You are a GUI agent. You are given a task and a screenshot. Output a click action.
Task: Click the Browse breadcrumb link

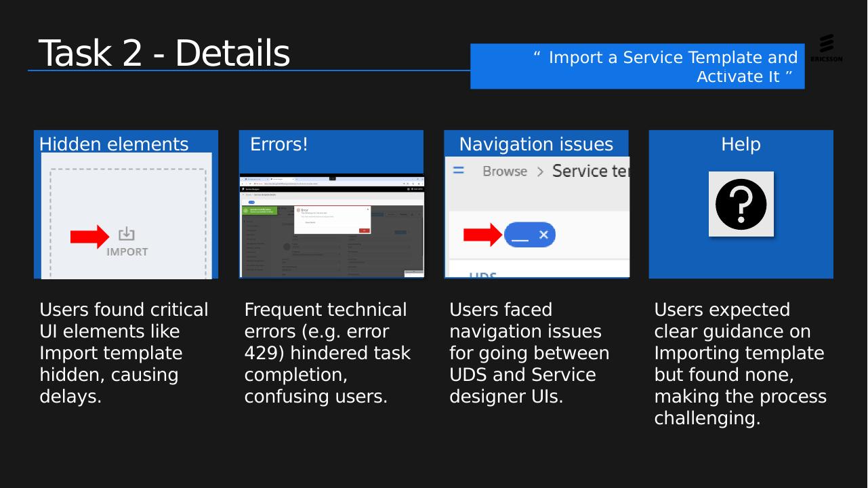pos(505,171)
